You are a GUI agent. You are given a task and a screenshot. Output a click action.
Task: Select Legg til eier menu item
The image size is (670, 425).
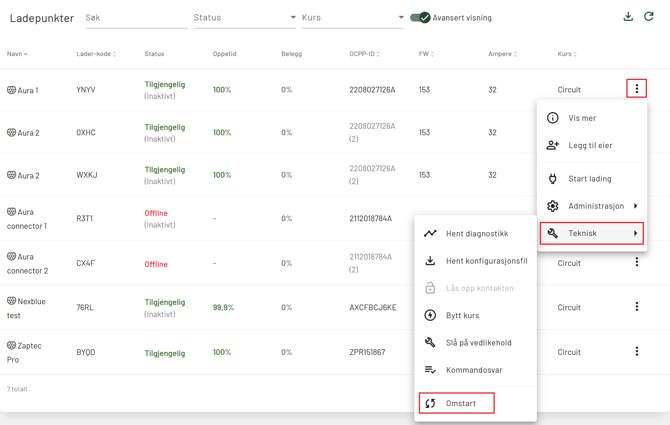(589, 145)
